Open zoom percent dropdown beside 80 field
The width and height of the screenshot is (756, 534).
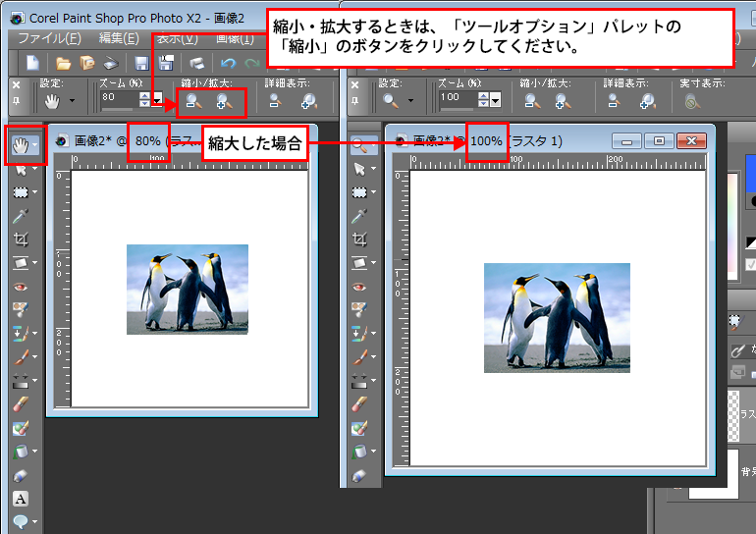[x=157, y=100]
